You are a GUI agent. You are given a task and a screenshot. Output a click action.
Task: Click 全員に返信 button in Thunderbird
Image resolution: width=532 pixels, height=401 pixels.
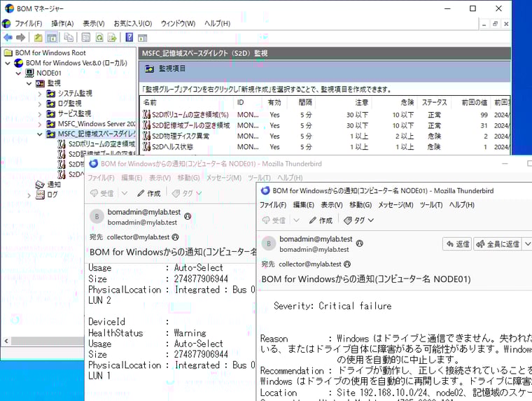(498, 244)
